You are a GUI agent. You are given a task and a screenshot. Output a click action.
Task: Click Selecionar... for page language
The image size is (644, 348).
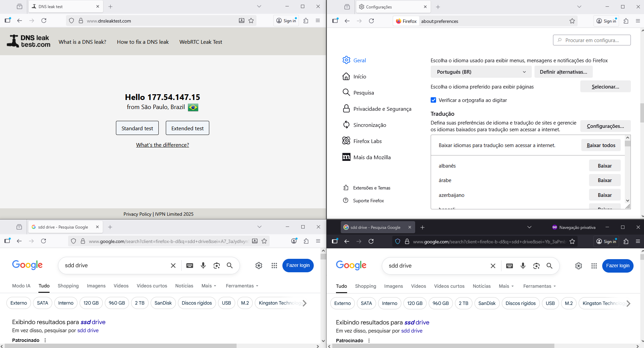[x=605, y=86]
